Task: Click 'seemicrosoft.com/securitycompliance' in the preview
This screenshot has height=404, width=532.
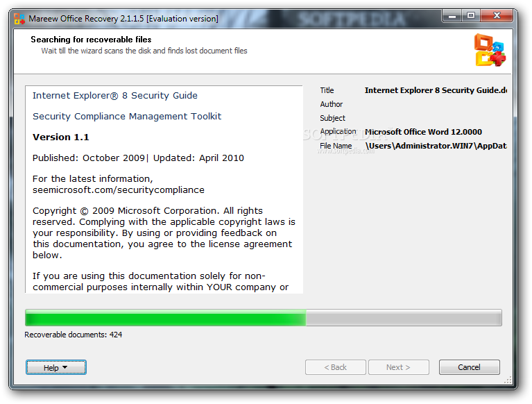Action: pyautogui.click(x=119, y=190)
